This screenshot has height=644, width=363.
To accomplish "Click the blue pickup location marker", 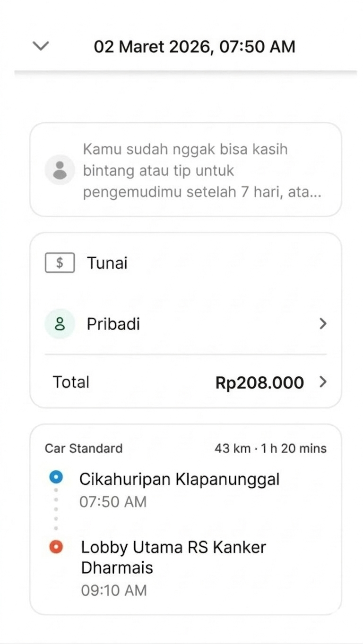I will [56, 478].
